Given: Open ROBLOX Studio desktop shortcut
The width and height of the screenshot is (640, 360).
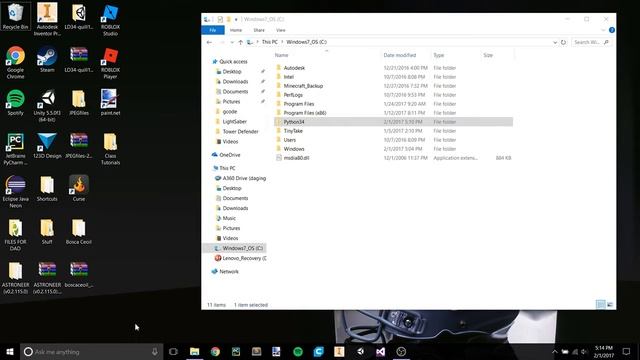Looking at the screenshot, I should [x=110, y=19].
